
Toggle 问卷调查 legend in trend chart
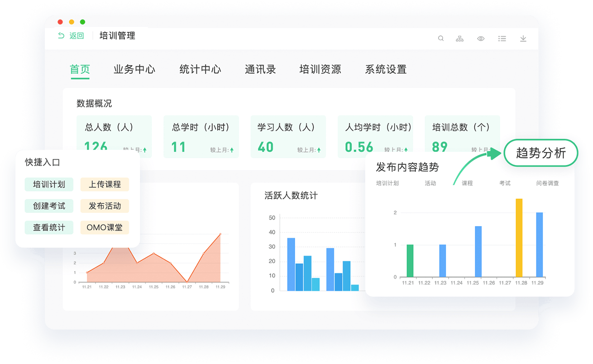pyautogui.click(x=547, y=183)
